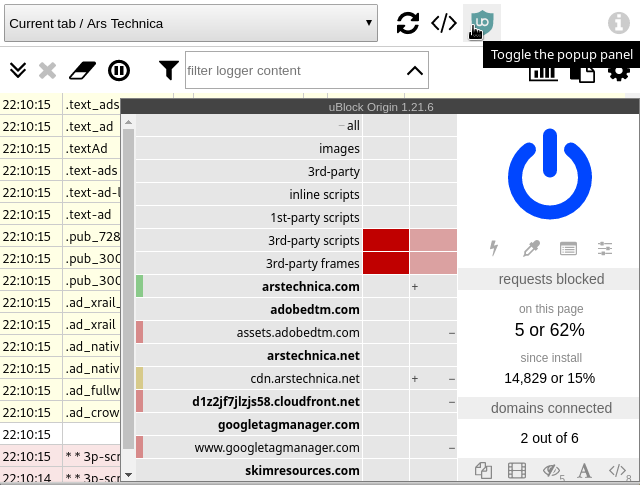This screenshot has width=640, height=485.
Task: Toggle uBlock power button for this site
Action: coord(550,174)
